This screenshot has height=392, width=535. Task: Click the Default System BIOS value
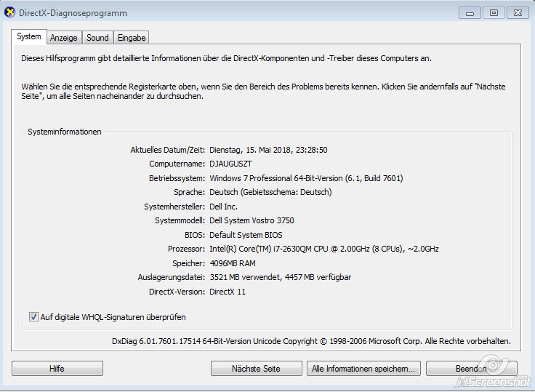point(246,235)
